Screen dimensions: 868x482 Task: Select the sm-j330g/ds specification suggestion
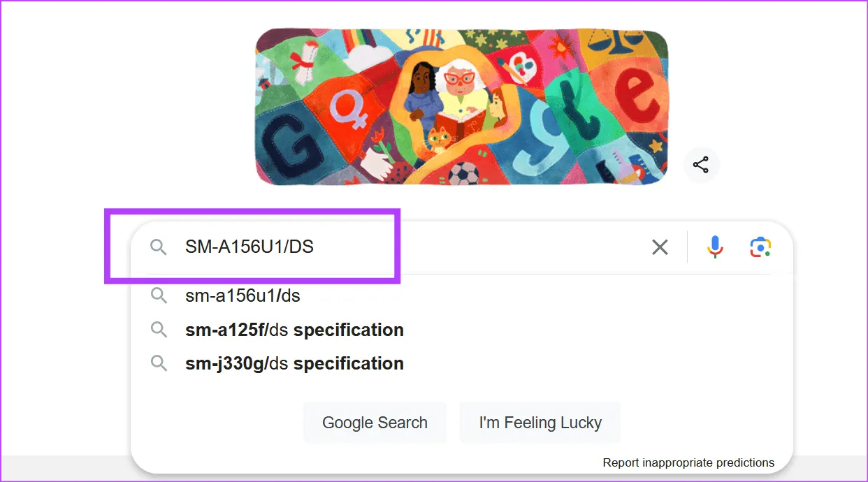tap(294, 363)
